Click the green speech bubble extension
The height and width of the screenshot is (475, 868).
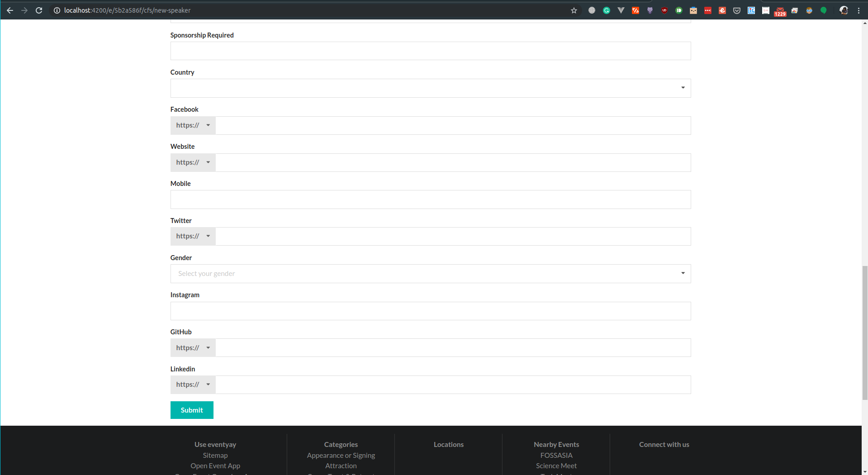(823, 10)
